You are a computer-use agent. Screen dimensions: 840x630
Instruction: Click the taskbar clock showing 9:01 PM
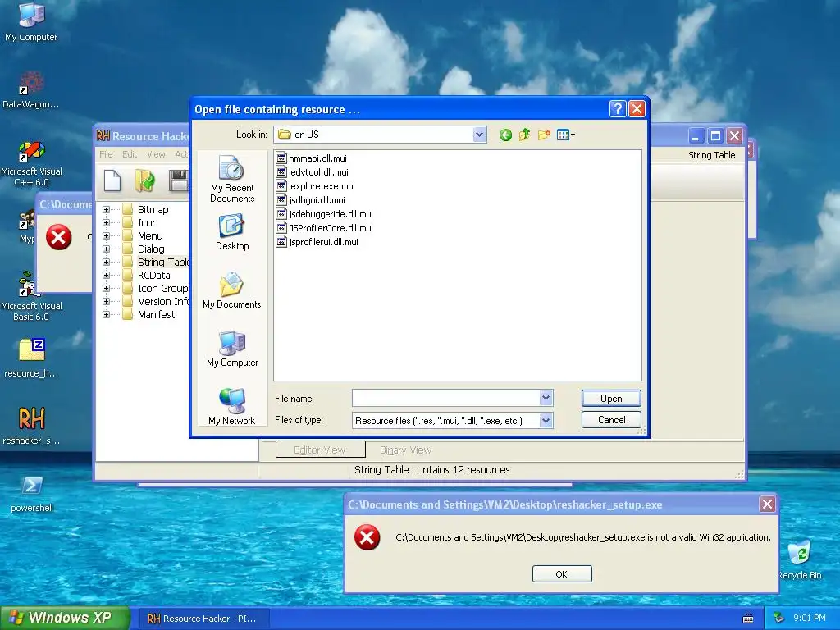point(810,618)
